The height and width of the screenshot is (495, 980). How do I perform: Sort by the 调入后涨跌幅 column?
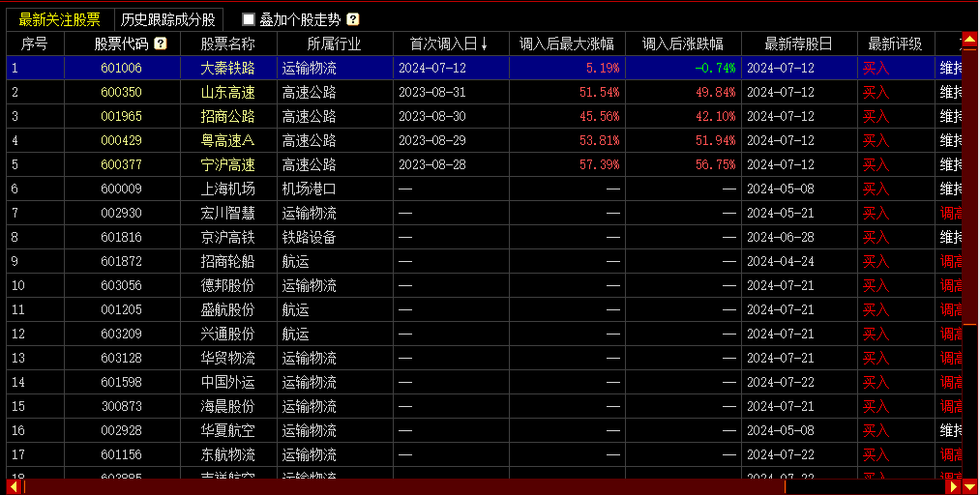[x=682, y=44]
